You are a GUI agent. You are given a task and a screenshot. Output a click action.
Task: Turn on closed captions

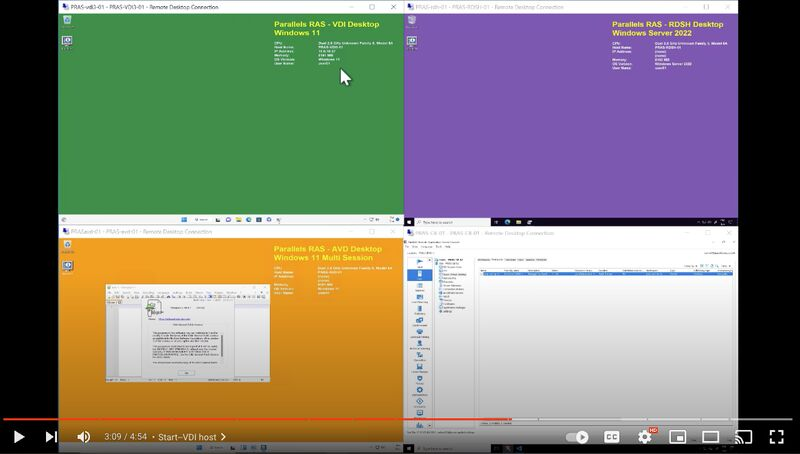(611, 437)
